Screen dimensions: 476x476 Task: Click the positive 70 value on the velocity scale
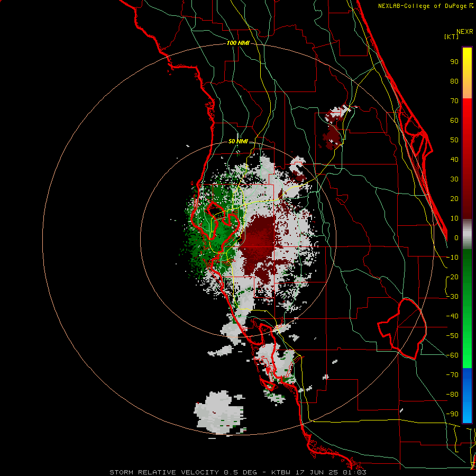click(454, 101)
